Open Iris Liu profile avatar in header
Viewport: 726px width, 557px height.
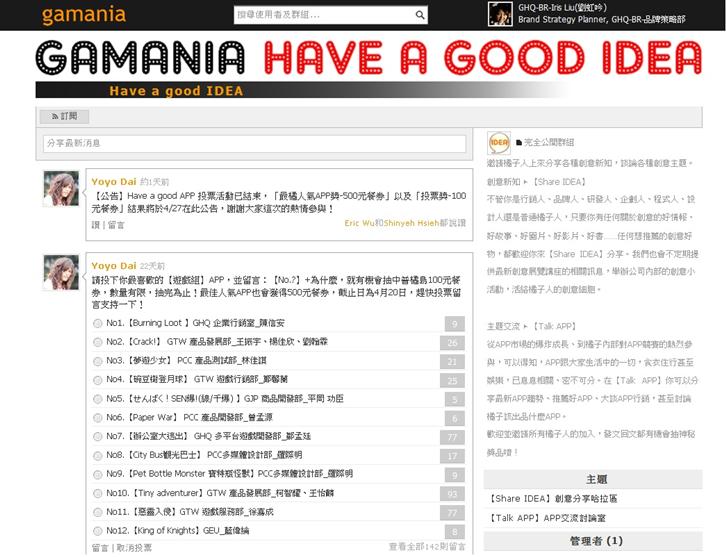500,14
